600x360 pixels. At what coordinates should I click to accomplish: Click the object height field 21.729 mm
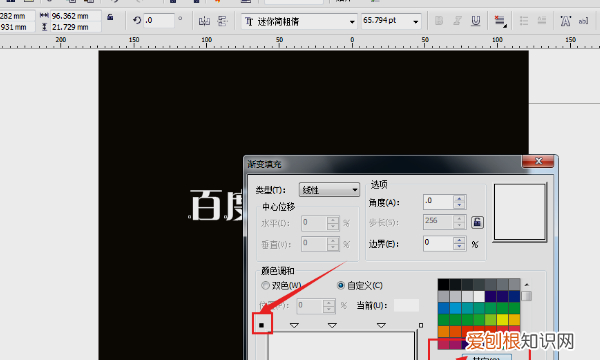click(75, 27)
